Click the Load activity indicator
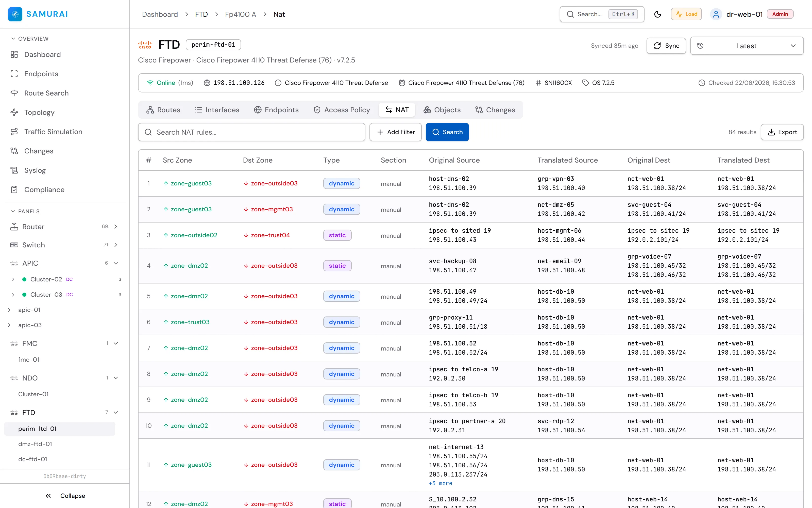Screen dimensions: 812x508 686,14
